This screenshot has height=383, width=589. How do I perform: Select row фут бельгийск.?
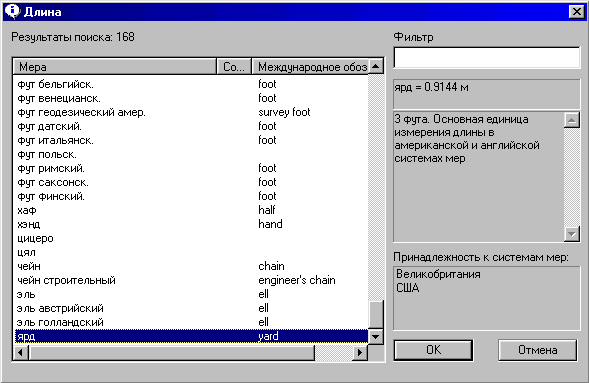tap(191, 84)
